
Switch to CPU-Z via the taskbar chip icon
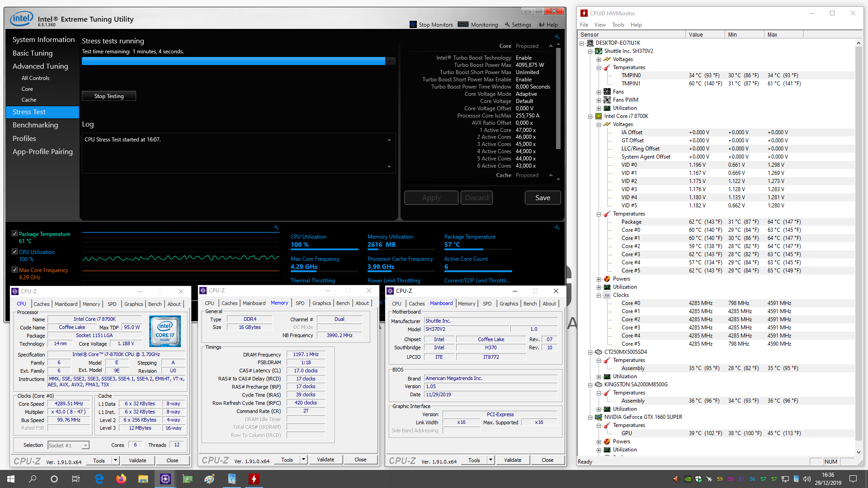(x=165, y=479)
